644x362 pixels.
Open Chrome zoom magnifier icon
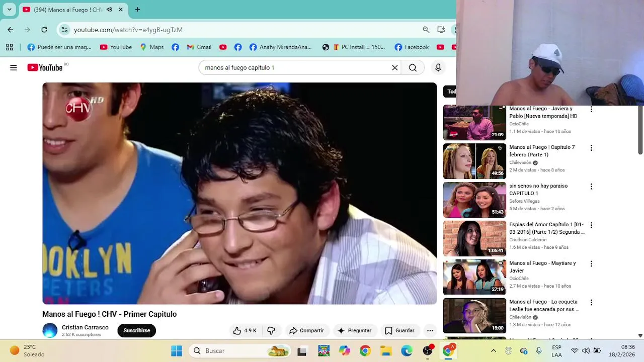tap(426, 30)
